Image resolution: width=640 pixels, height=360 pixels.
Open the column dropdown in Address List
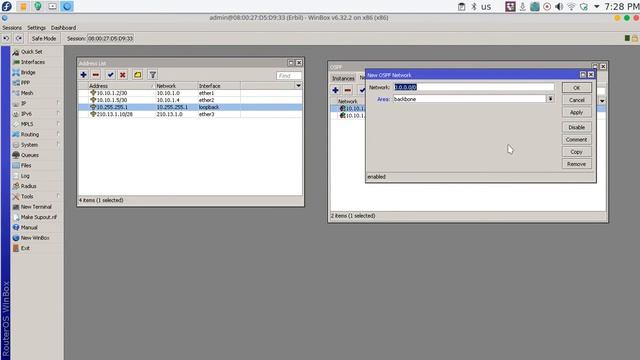[298, 86]
